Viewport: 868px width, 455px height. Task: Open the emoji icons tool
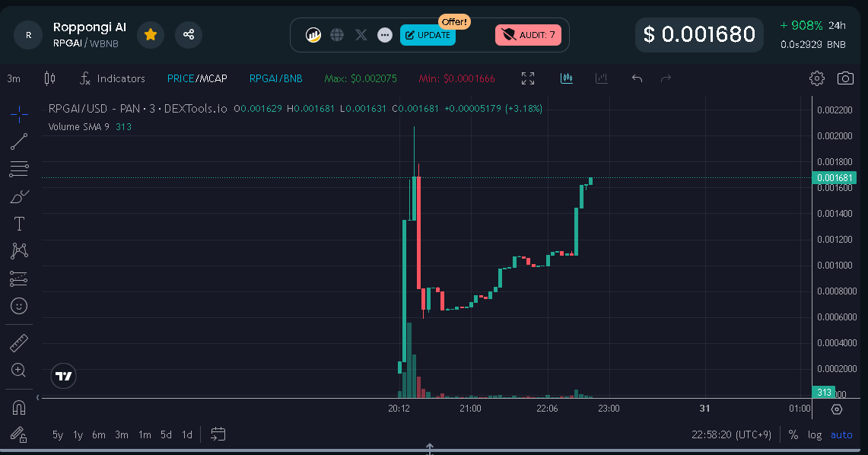(x=19, y=306)
